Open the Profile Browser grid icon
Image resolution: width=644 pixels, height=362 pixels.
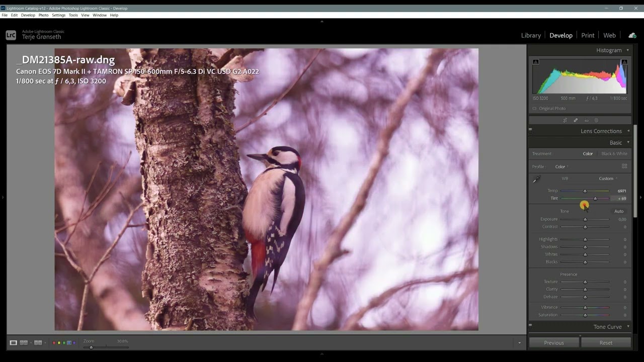point(624,166)
